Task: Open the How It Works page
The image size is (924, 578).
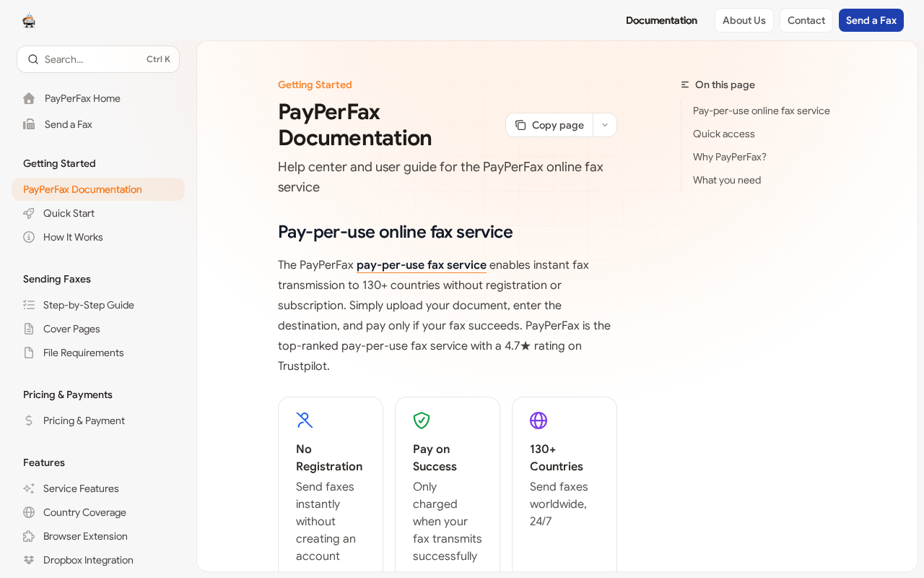Action: point(98,237)
